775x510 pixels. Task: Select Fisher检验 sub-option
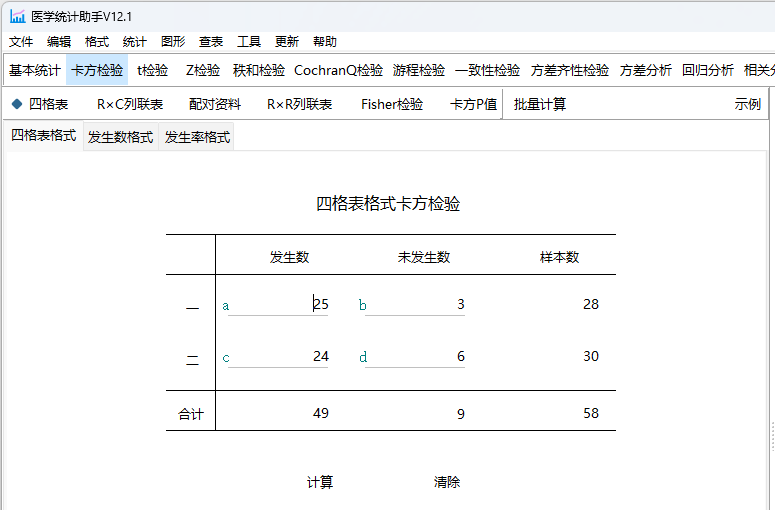[x=392, y=104]
